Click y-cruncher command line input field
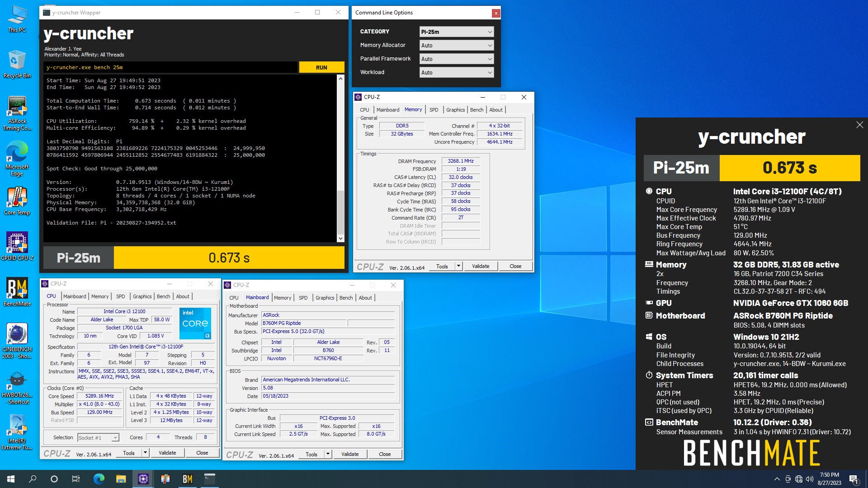The height and width of the screenshot is (488, 868). [171, 67]
